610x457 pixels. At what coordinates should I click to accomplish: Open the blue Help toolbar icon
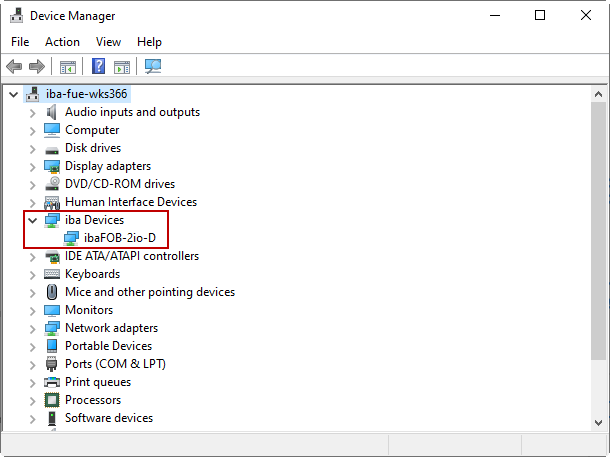coord(99,67)
